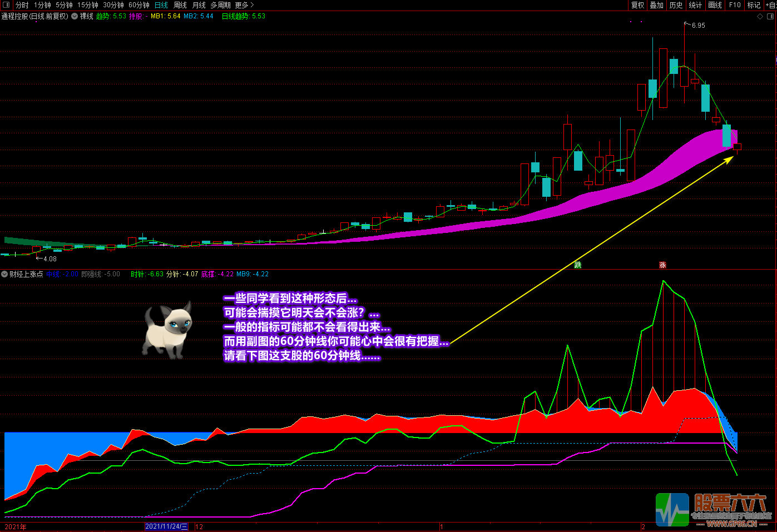
Task: Click the diamond icon at chart top-right
Action: (760, 17)
